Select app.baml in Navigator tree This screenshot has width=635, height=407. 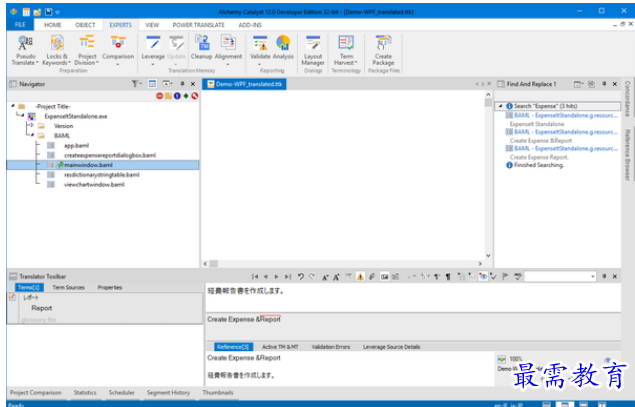click(76, 145)
